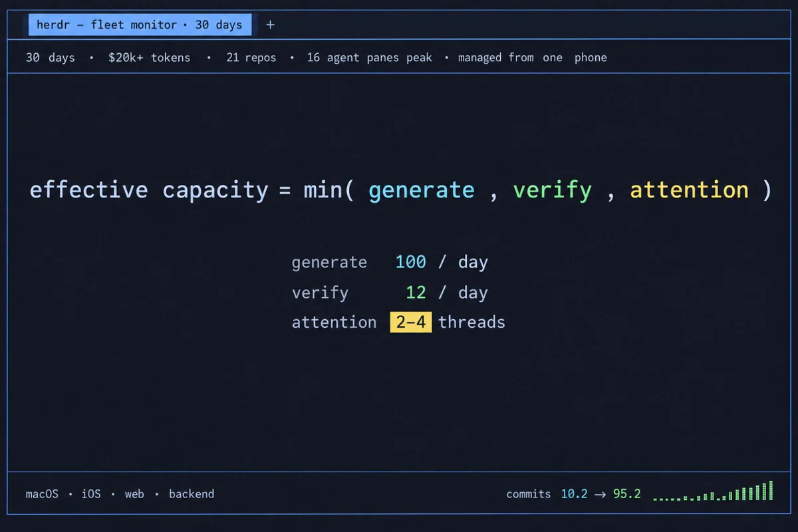Viewport: 798px width, 532px height.
Task: Click the yellow 'attention' term in formula
Action: 689,190
